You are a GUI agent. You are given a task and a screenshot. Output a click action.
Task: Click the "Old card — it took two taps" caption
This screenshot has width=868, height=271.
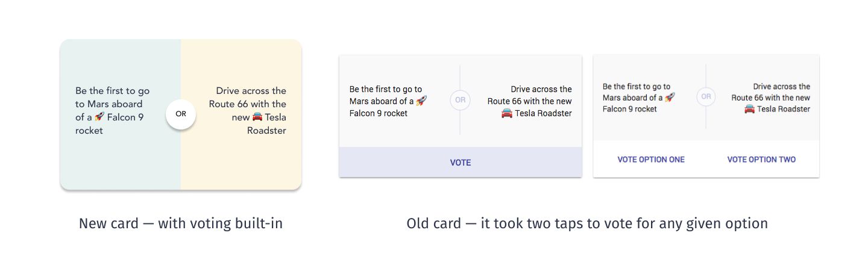(x=587, y=223)
